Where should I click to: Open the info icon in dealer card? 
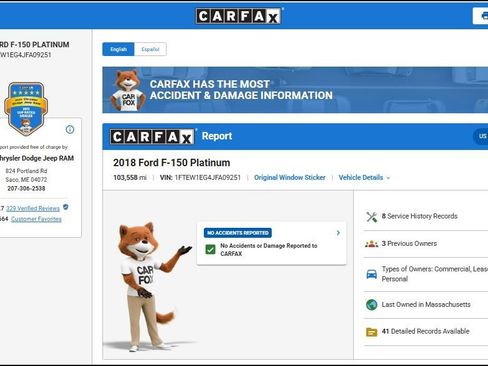click(70, 129)
